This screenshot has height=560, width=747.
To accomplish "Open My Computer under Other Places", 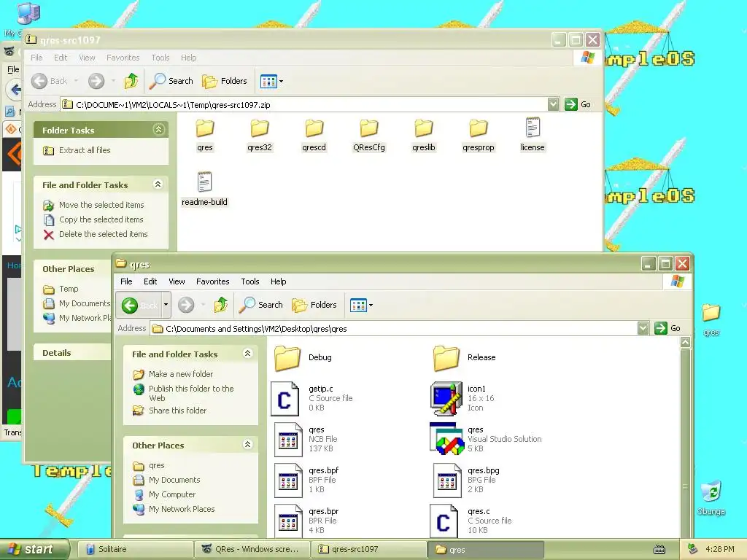I will [172, 495].
